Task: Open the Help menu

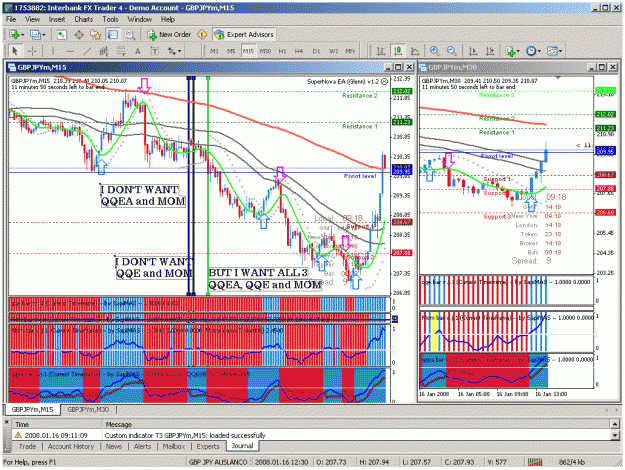Action: pyautogui.click(x=168, y=19)
